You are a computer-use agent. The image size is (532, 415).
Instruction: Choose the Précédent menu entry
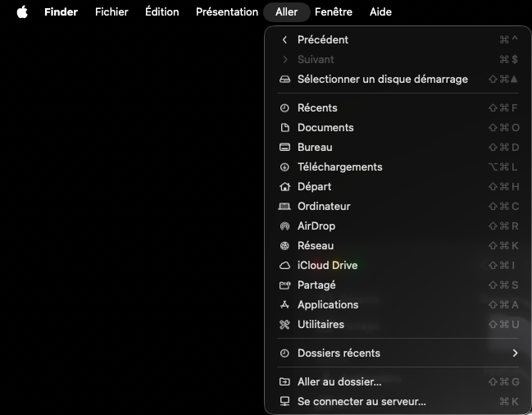coord(398,39)
